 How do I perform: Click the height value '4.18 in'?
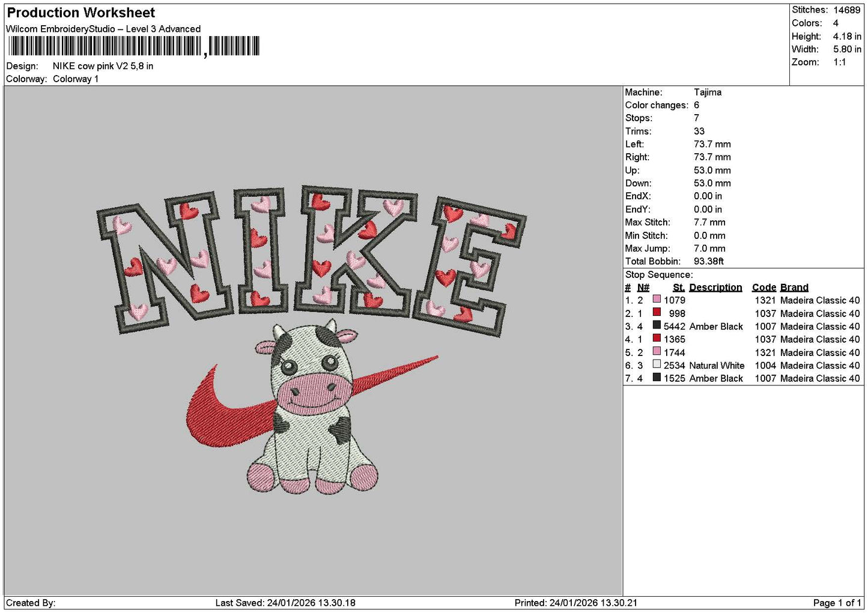click(847, 36)
